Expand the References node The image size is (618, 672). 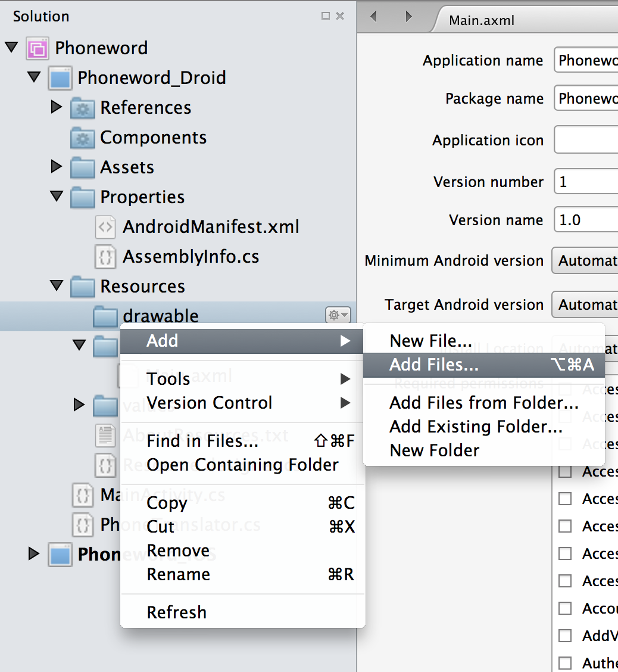tap(57, 107)
